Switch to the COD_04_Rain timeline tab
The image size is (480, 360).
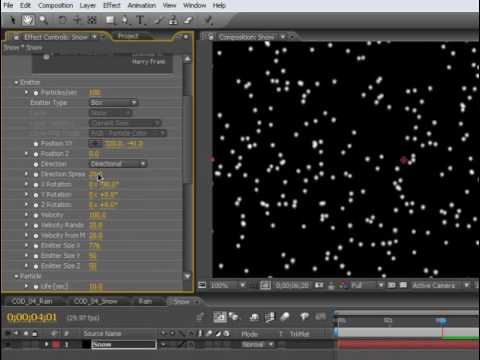(32, 301)
